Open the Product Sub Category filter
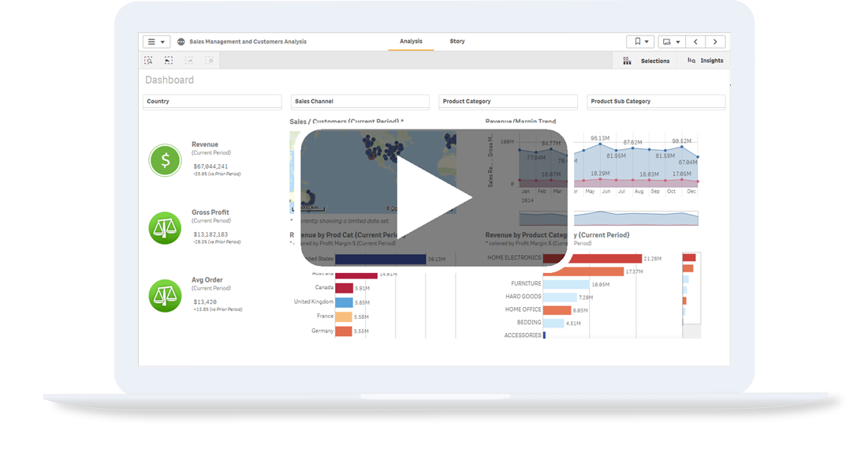 tap(656, 101)
